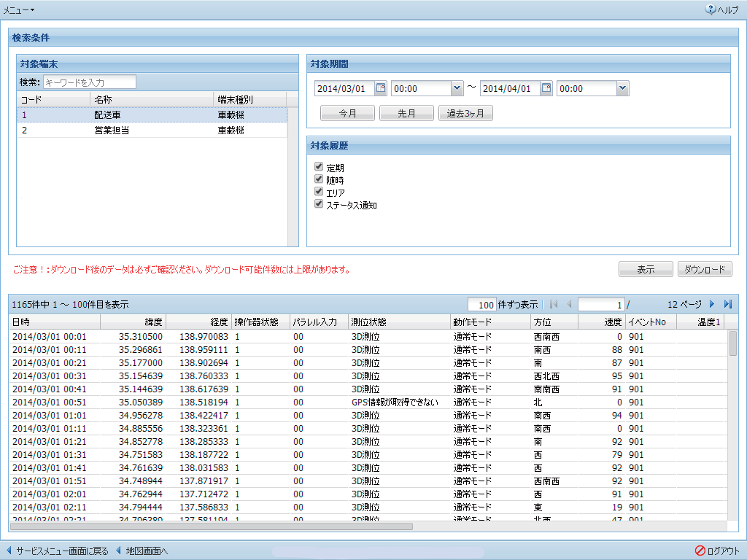Click the 方位 column header
Screen dimensions: 747x560
click(x=554, y=322)
